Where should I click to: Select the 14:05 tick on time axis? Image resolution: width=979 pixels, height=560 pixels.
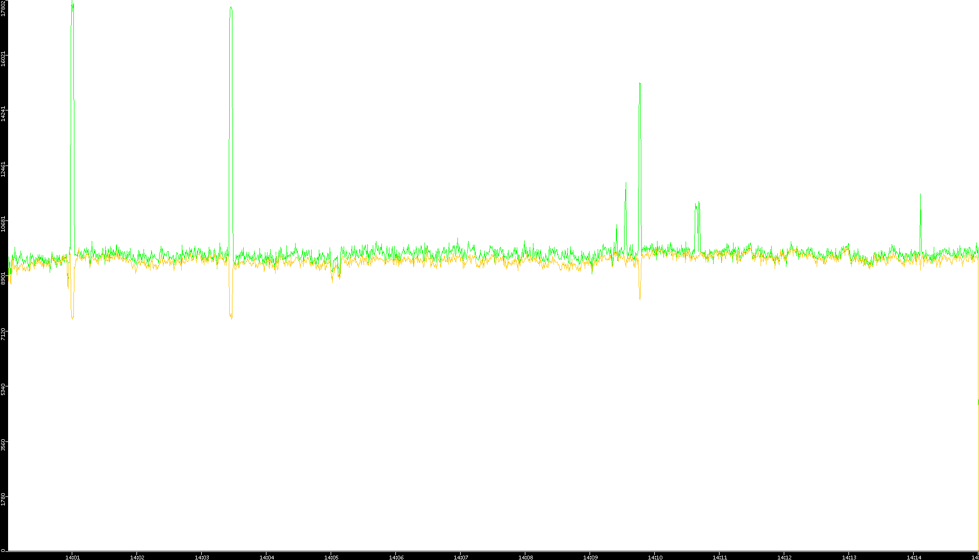(331, 557)
